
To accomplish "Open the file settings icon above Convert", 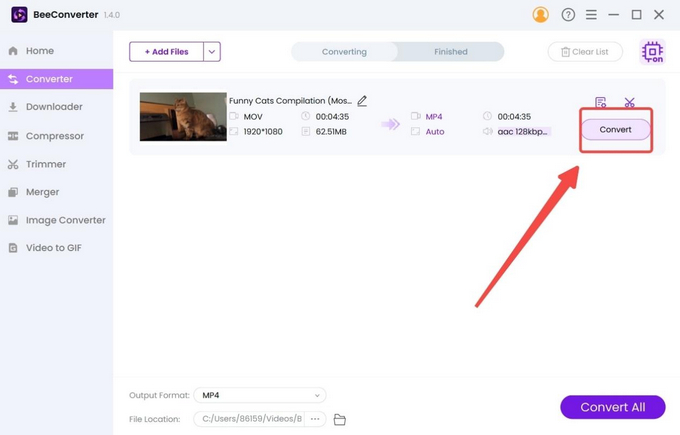I will [600, 103].
